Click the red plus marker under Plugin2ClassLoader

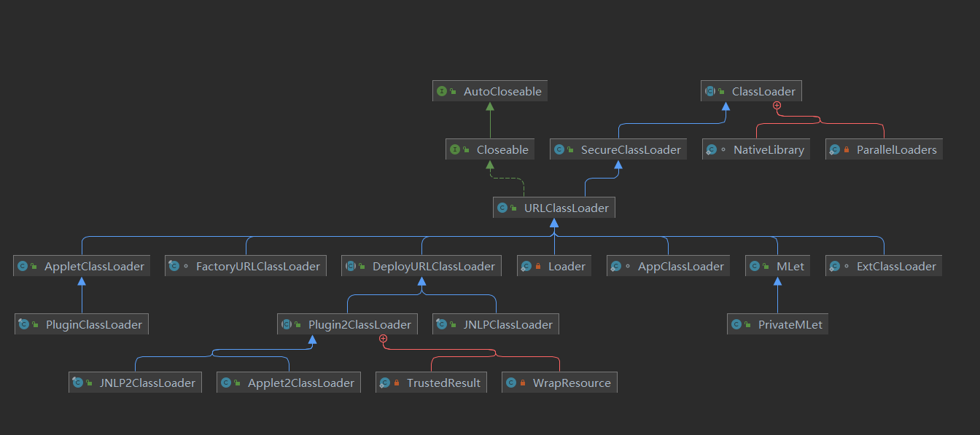point(383,339)
